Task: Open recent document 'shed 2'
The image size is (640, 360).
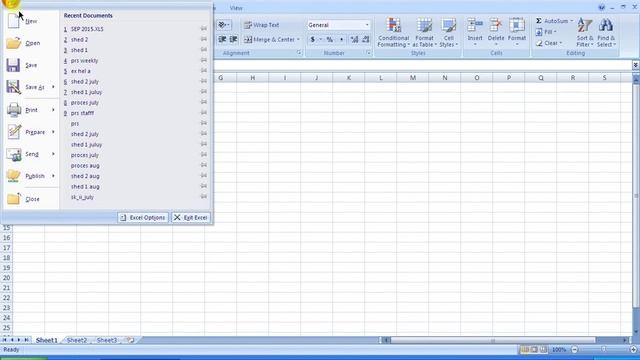Action: [80, 40]
